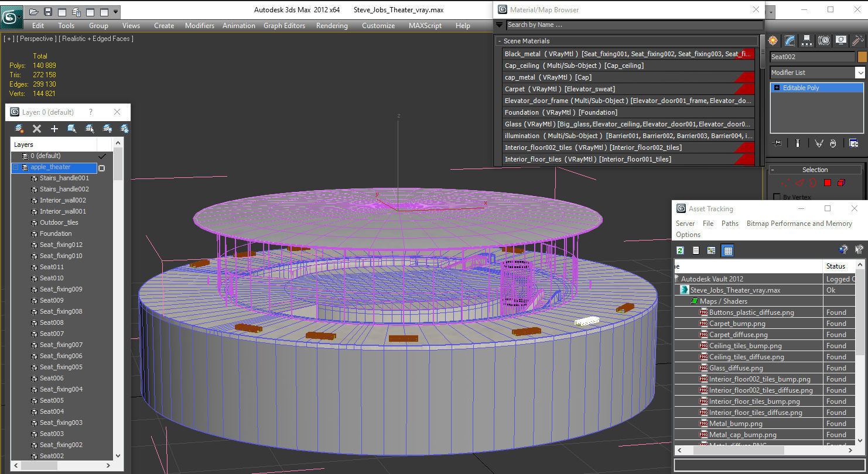Click Configure Modifier Sets icon
868x474 pixels.
pos(853,143)
